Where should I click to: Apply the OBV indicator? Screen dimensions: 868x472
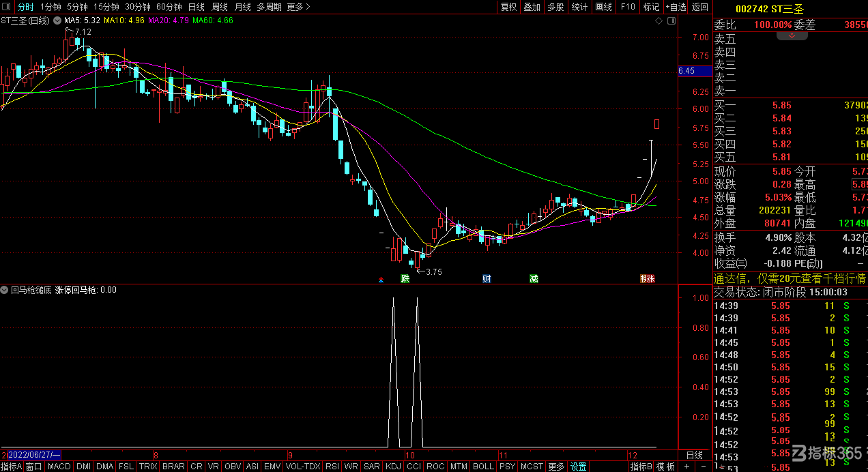pyautogui.click(x=233, y=467)
